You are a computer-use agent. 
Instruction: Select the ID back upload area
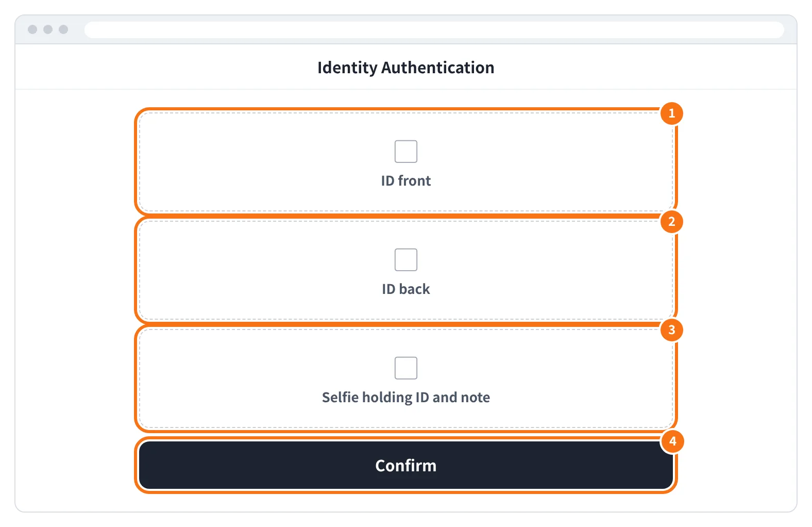tap(406, 270)
